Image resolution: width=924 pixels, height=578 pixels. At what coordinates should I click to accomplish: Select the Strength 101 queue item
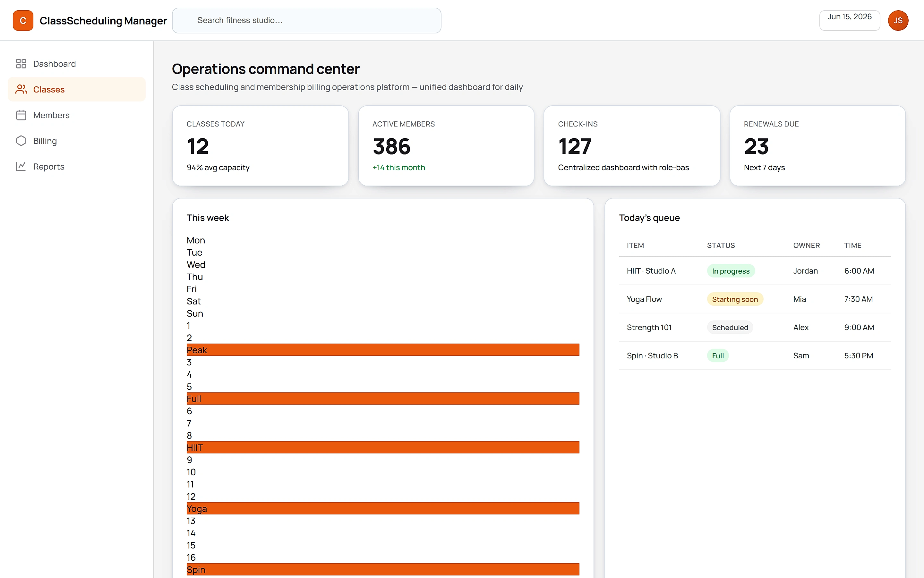pyautogui.click(x=649, y=328)
